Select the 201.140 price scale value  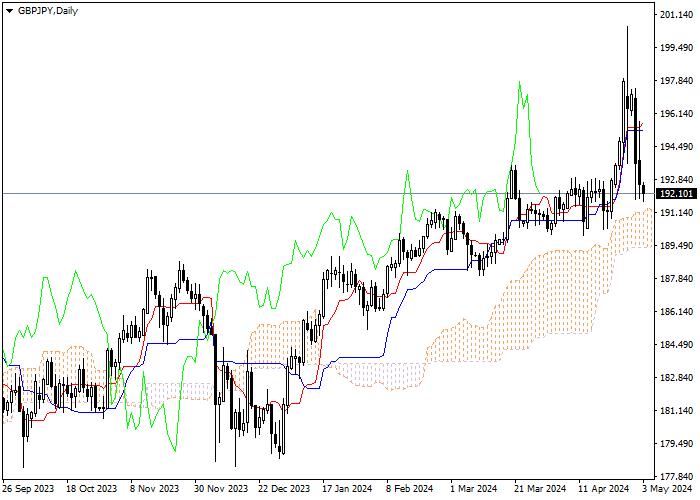coord(676,15)
